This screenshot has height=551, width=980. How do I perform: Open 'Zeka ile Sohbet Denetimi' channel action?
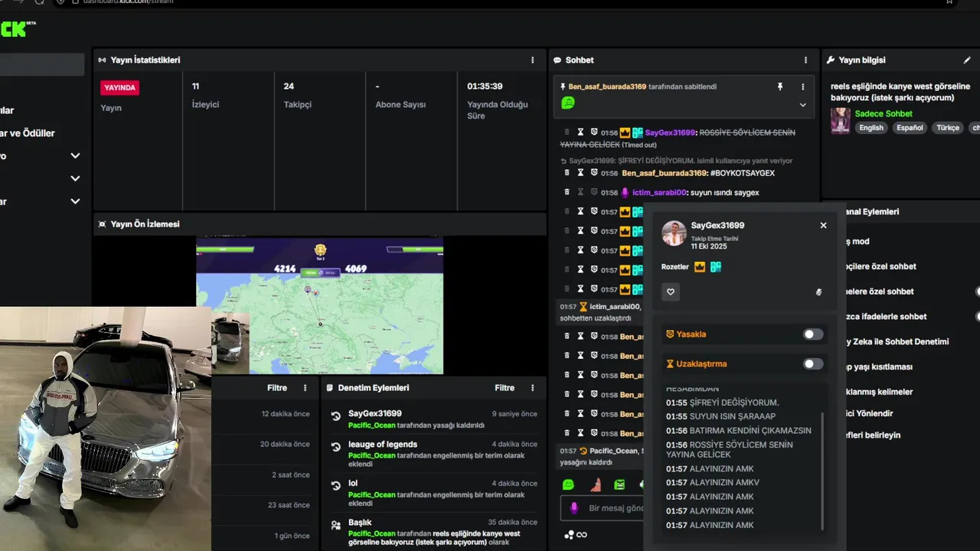click(897, 341)
